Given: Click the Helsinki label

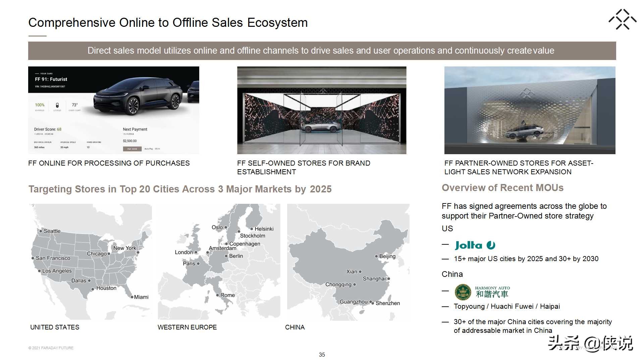Looking at the screenshot, I should point(264,229).
